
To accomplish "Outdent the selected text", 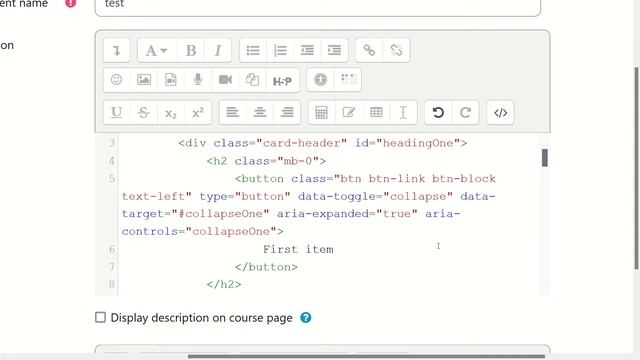I will (307, 50).
